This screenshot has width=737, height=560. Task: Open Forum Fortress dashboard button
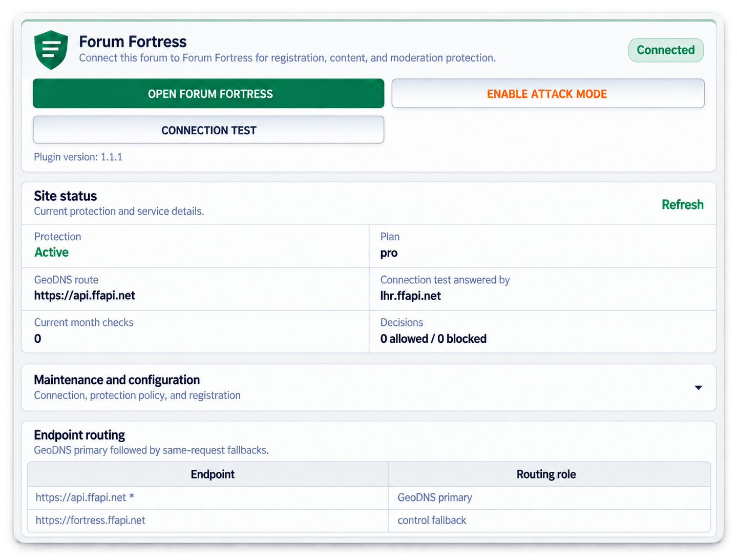pos(208,94)
